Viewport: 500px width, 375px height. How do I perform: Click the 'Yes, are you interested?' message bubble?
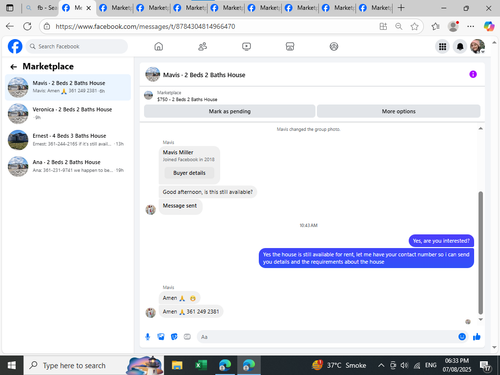[441, 241]
